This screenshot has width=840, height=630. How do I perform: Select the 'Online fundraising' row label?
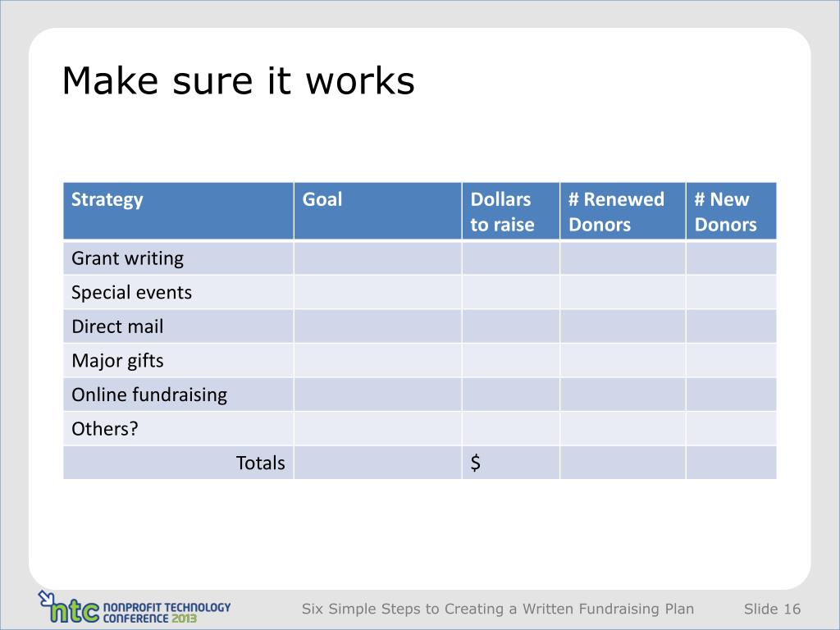(149, 395)
